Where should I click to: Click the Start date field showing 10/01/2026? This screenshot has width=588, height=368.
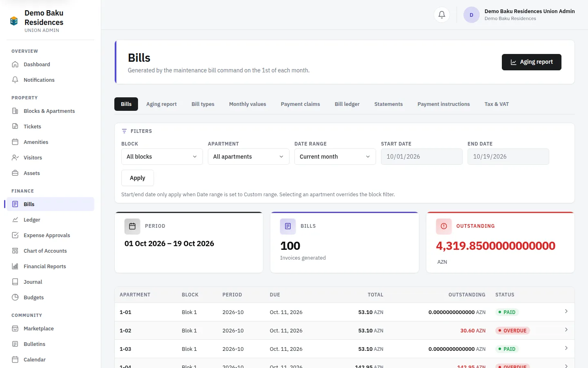click(422, 157)
